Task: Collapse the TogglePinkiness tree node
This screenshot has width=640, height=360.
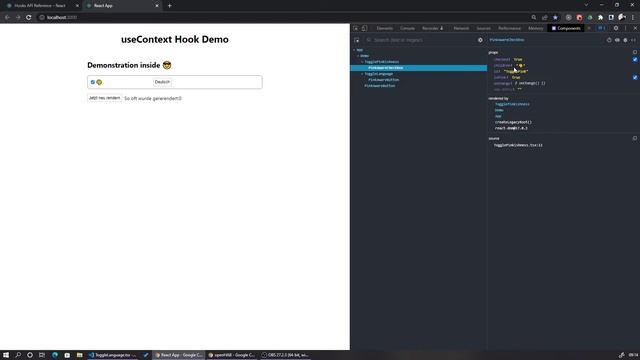Action: [362, 62]
